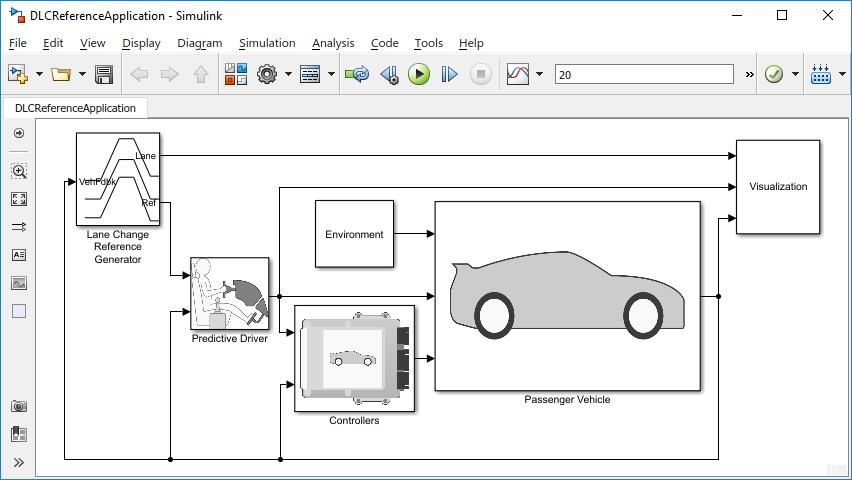Expand the Model Advisor dropdown arrow
This screenshot has width=852, height=480.
coord(795,74)
